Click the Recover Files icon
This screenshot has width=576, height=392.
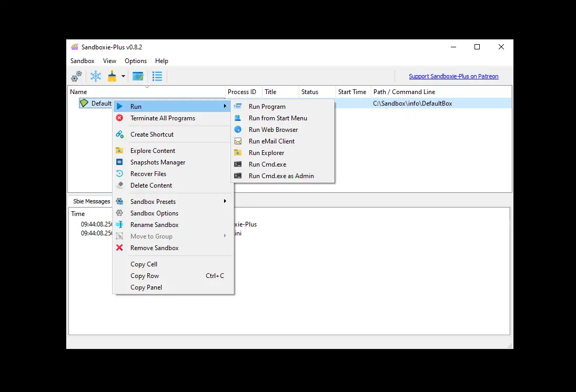(x=119, y=173)
